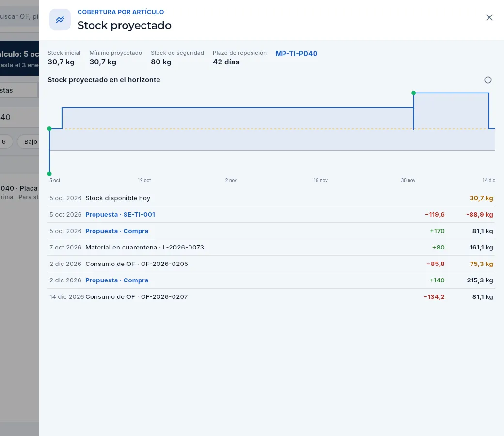The height and width of the screenshot is (436, 504).
Task: Select Consumo de OF · OF-2026-0205 row
Action: tap(271, 264)
